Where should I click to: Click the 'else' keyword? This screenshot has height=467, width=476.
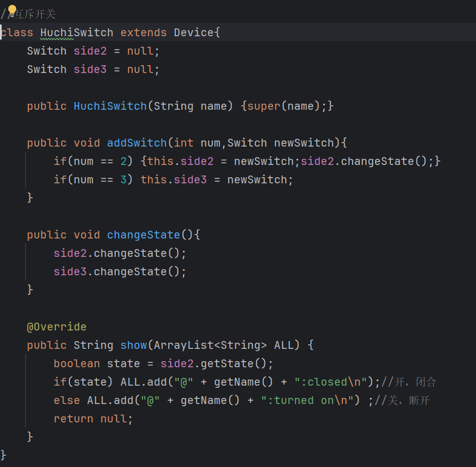tap(67, 401)
